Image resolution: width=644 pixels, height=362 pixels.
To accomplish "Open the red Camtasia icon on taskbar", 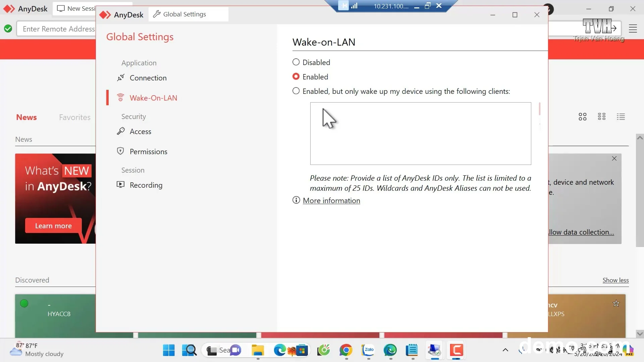I will pyautogui.click(x=456, y=350).
